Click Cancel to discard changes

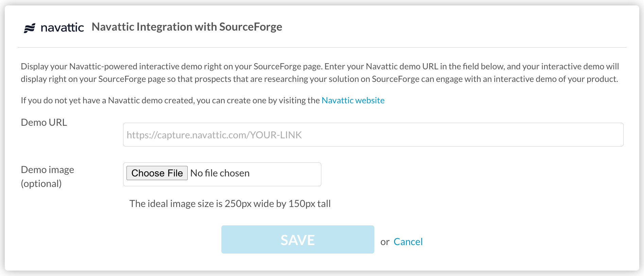tap(408, 241)
